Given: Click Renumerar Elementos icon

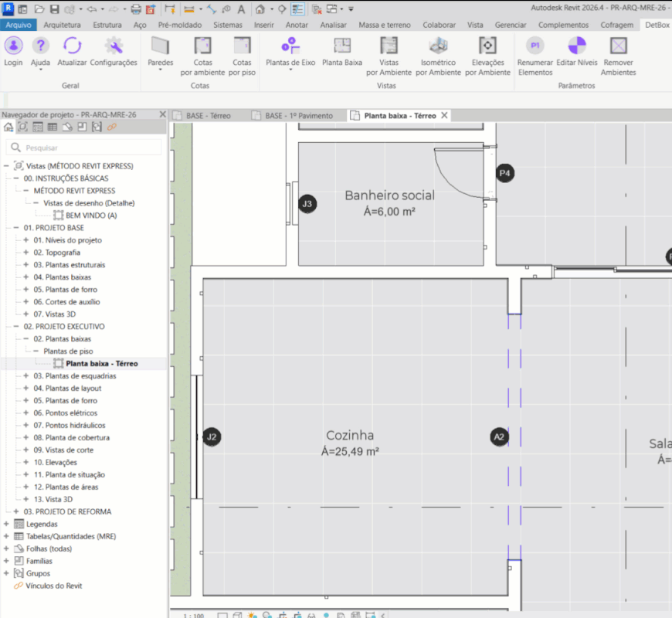Looking at the screenshot, I should pyautogui.click(x=535, y=46).
